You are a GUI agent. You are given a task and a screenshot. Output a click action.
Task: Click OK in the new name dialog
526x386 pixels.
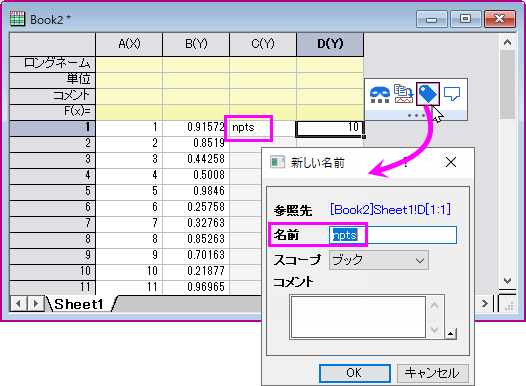(355, 373)
